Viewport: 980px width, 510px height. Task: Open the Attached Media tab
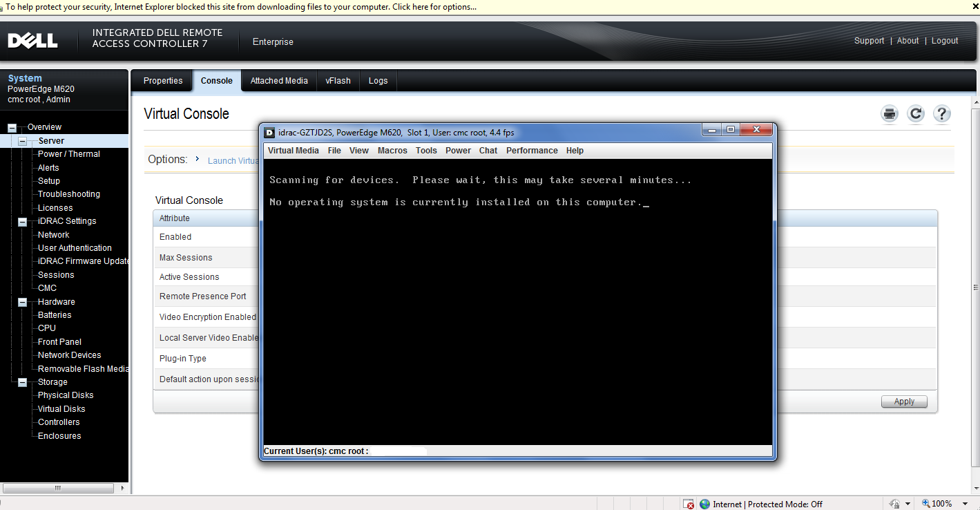pos(279,81)
